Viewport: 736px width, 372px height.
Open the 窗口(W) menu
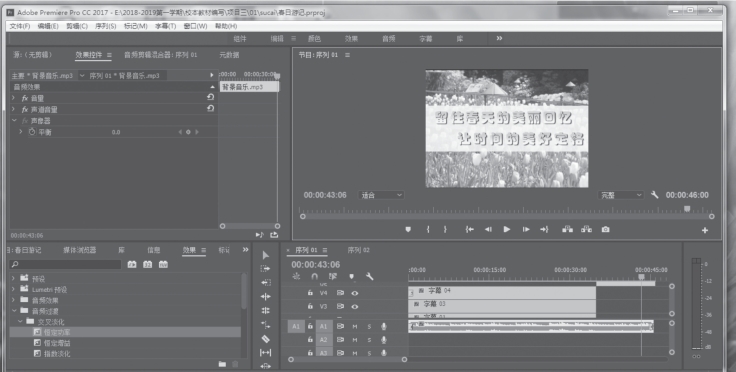pos(195,26)
